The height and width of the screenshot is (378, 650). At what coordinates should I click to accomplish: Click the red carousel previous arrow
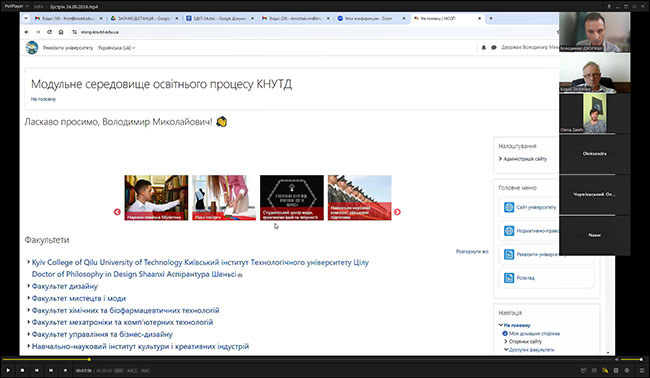(x=117, y=212)
